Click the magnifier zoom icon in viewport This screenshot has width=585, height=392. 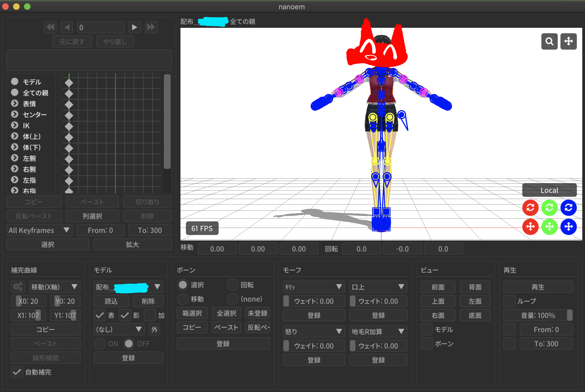coord(549,41)
